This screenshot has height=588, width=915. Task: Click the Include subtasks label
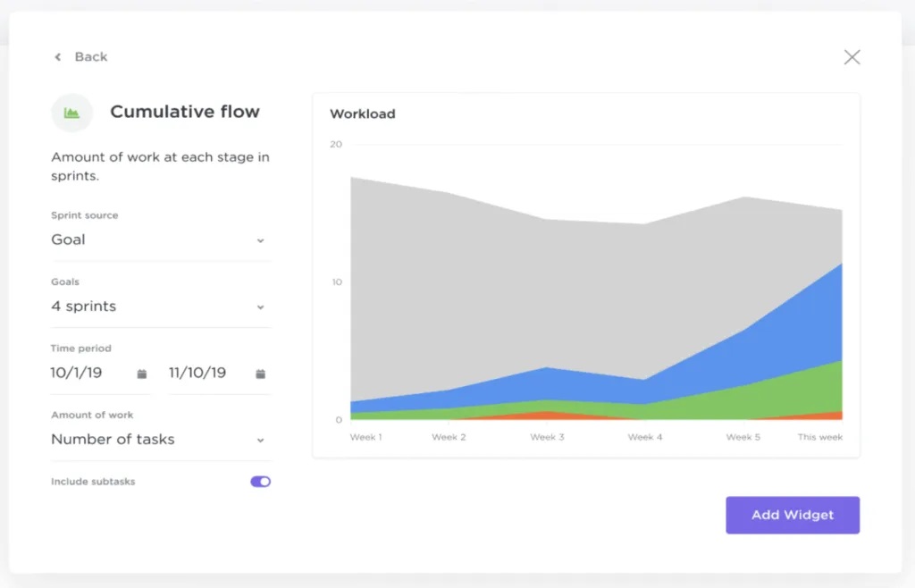tap(93, 482)
